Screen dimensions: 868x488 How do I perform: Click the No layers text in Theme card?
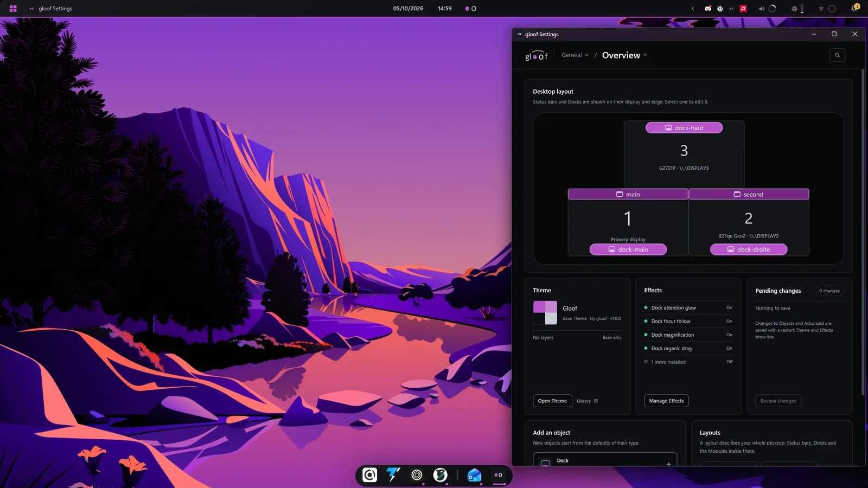(x=543, y=338)
